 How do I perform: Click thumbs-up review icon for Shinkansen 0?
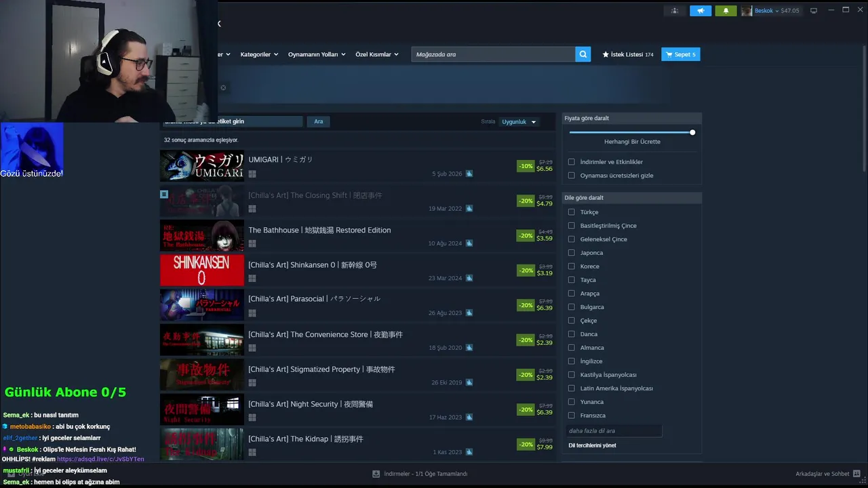point(469,279)
